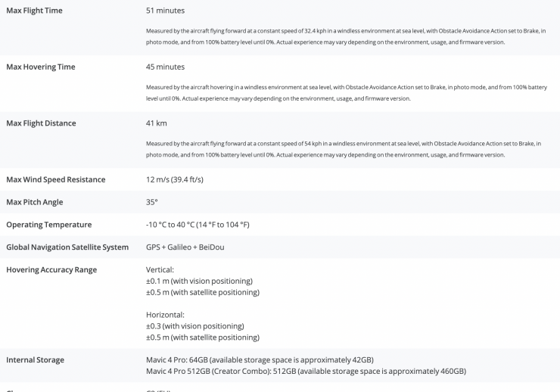Click the Operating Temperature label
Viewport: 560px width, 392px height.
tap(48, 225)
